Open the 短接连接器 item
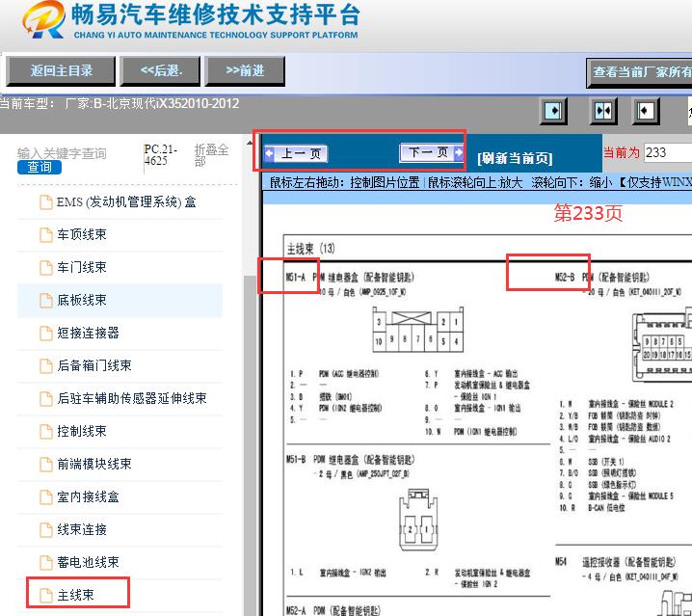 [x=88, y=333]
